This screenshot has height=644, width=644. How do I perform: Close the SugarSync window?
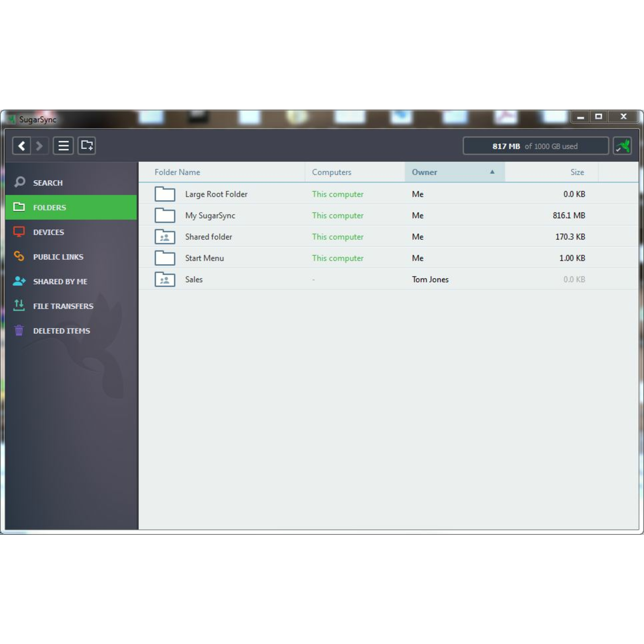pyautogui.click(x=624, y=117)
